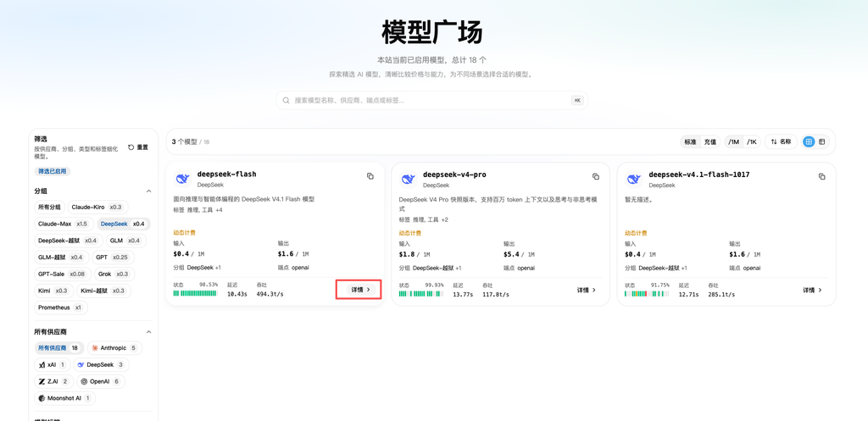Filter by Moonshot AI vendor chip
Screen dimensions: 868x421
(64, 398)
